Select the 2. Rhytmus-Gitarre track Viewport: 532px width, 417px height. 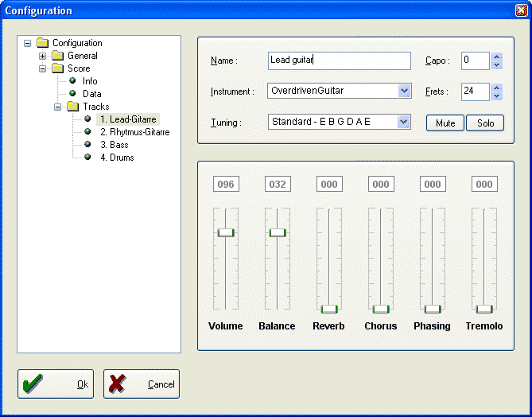134,132
